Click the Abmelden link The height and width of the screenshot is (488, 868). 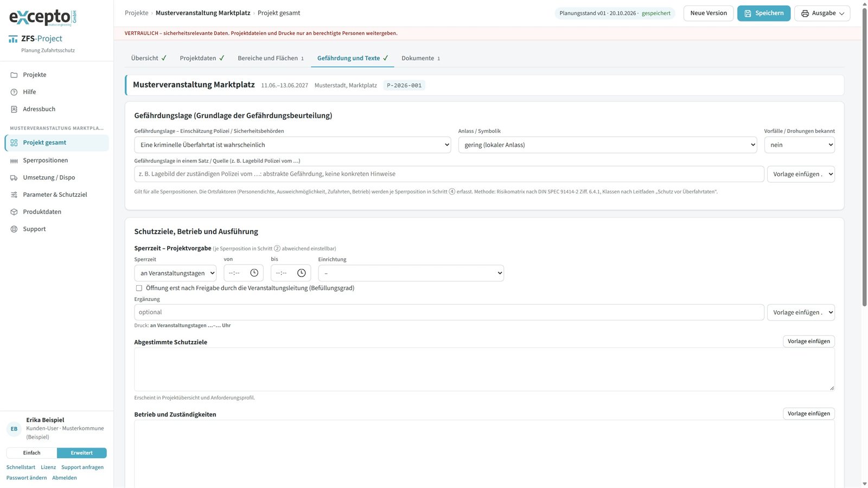(x=65, y=478)
